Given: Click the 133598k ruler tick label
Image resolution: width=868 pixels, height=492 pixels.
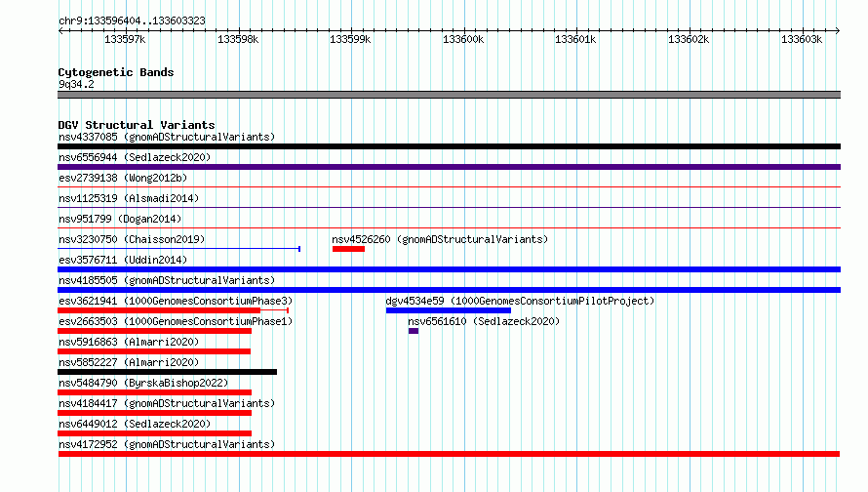Looking at the screenshot, I should 238,39.
